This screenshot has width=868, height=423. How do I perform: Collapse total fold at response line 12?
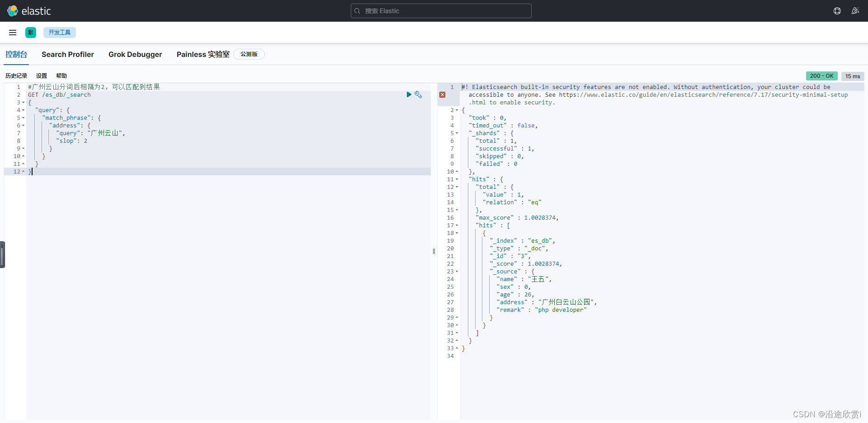pos(457,187)
